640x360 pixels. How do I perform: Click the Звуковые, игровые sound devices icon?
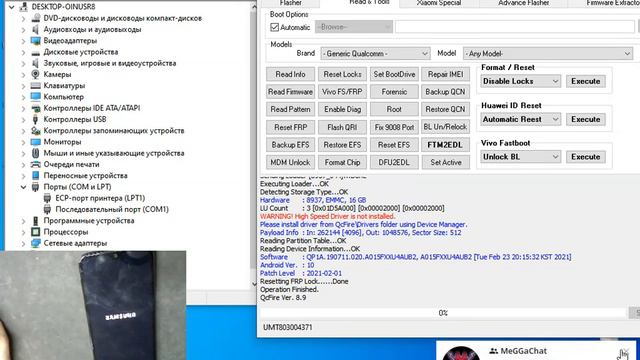[36, 63]
